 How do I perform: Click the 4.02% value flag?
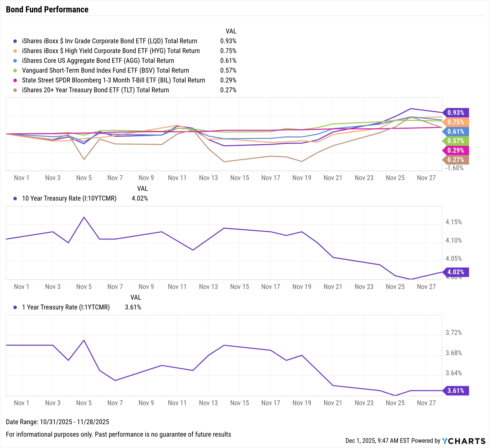pyautogui.click(x=456, y=272)
